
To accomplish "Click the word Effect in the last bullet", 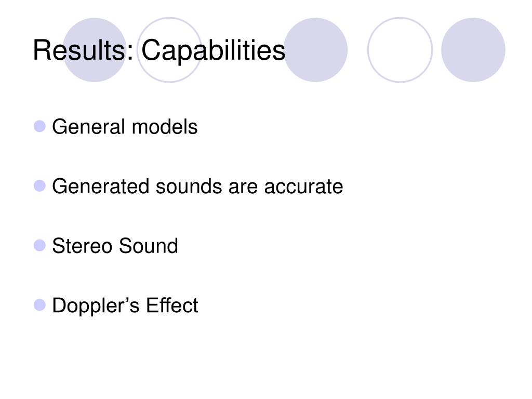I will pos(172,305).
